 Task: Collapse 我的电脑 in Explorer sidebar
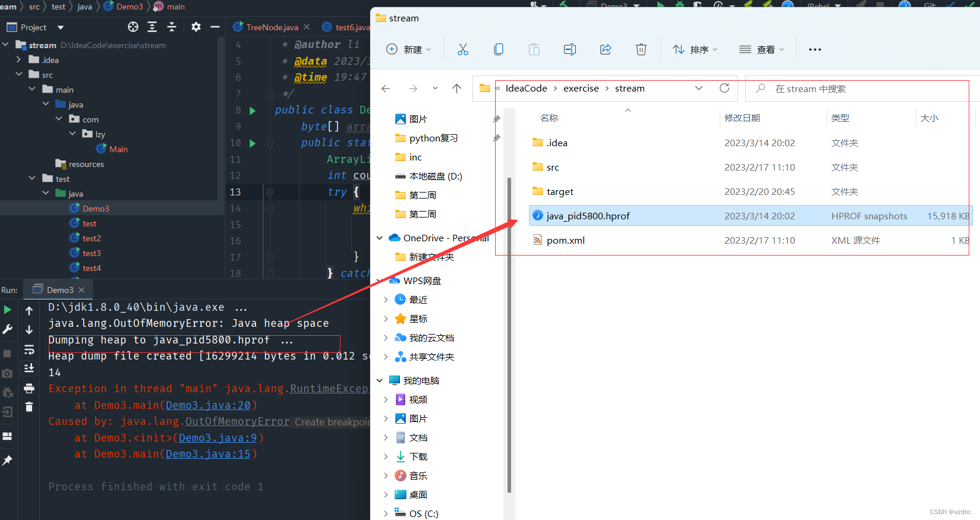[x=380, y=380]
